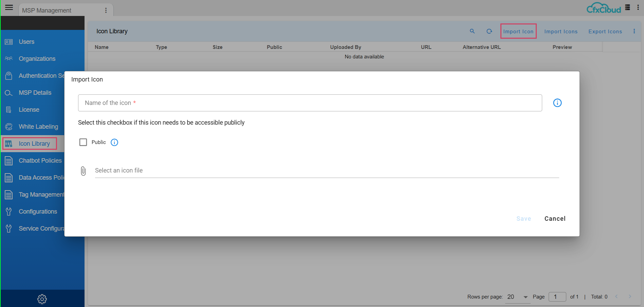Open Users in the sidebar
The image size is (644, 307).
pyautogui.click(x=26, y=42)
